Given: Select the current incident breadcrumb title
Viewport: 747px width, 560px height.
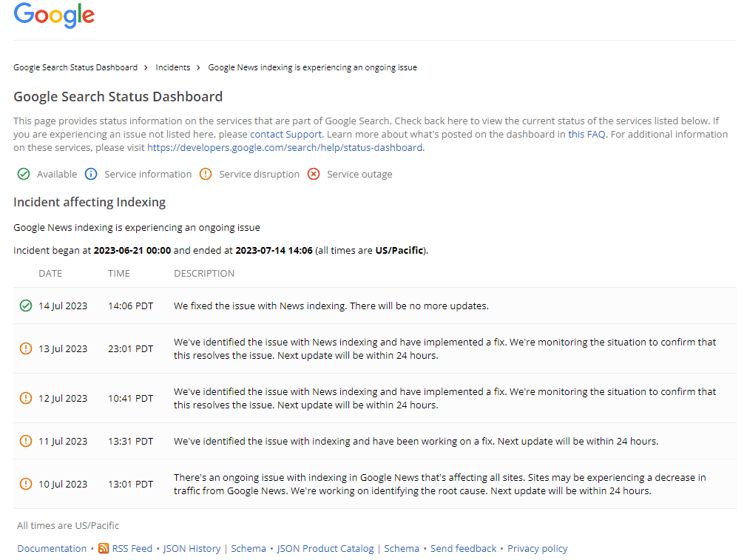Looking at the screenshot, I should pyautogui.click(x=313, y=67).
